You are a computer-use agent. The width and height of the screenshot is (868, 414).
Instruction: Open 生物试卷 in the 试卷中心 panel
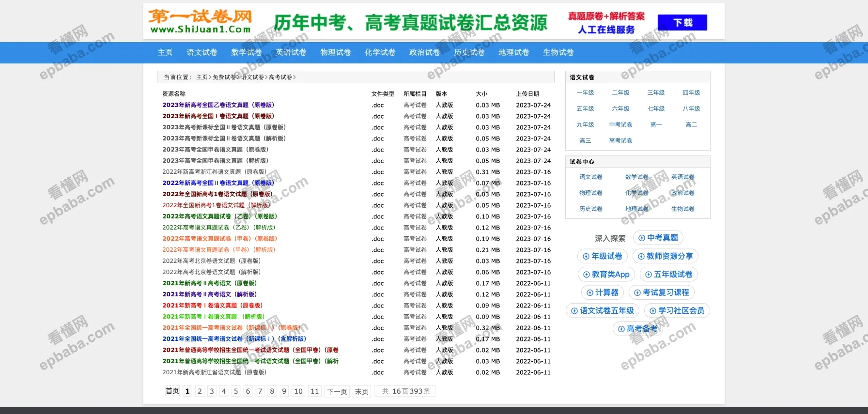[683, 209]
